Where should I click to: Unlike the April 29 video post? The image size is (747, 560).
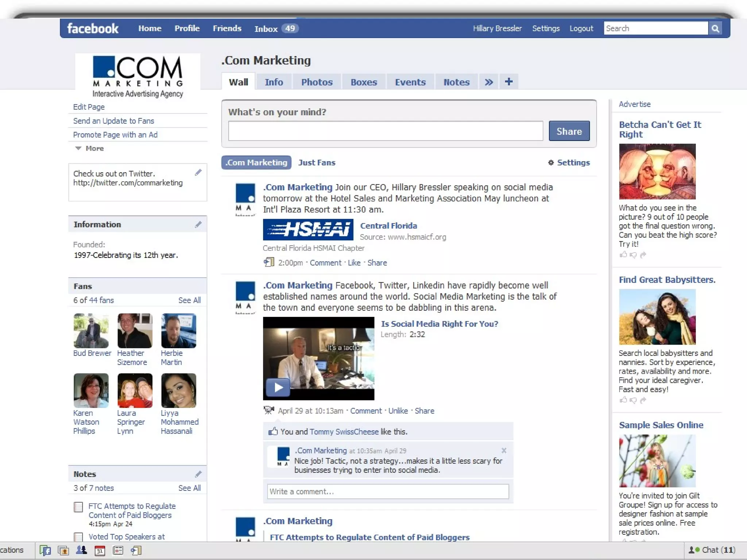[x=398, y=411]
